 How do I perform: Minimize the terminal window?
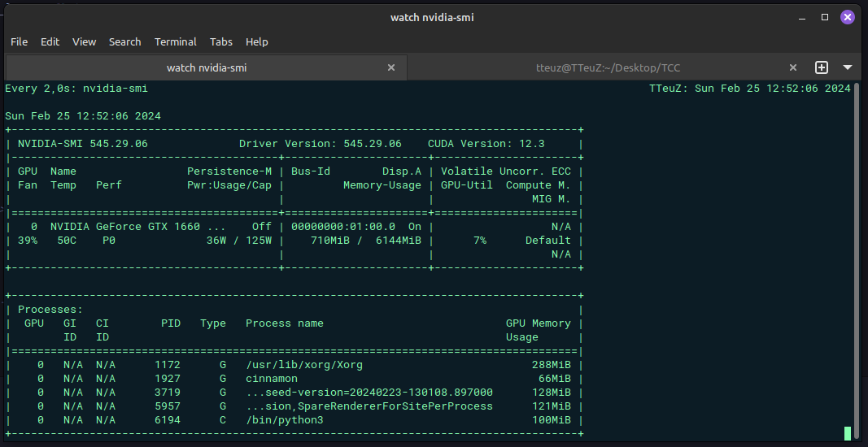point(804,17)
